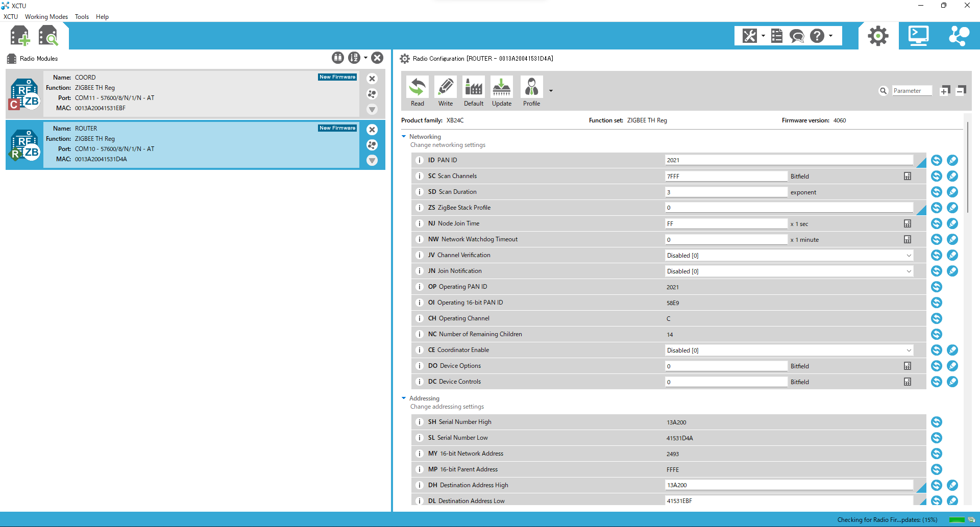Collapse the Addressing section
The height and width of the screenshot is (527, 980).
[404, 398]
